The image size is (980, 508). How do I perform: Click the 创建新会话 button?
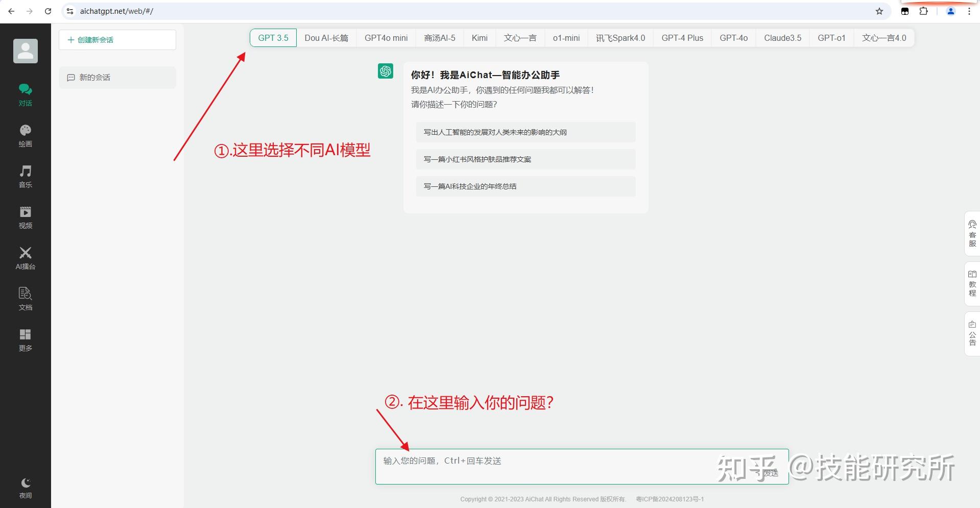pyautogui.click(x=117, y=40)
